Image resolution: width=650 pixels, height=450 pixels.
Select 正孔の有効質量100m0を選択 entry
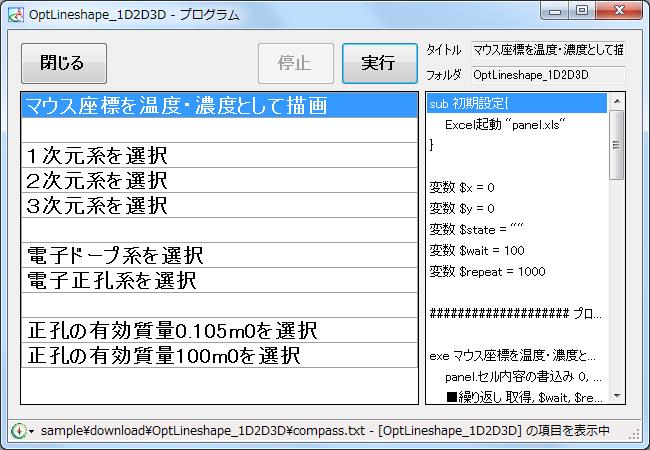click(x=219, y=356)
